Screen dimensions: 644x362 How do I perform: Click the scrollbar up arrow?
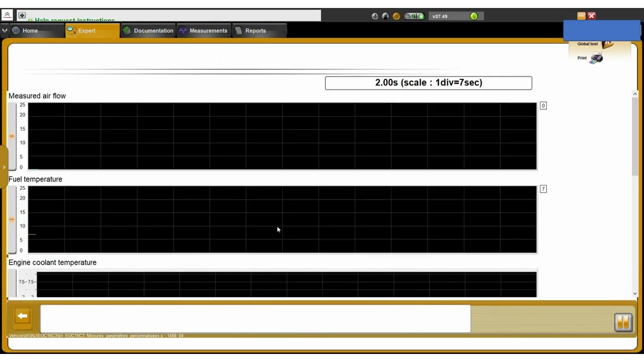click(x=635, y=94)
